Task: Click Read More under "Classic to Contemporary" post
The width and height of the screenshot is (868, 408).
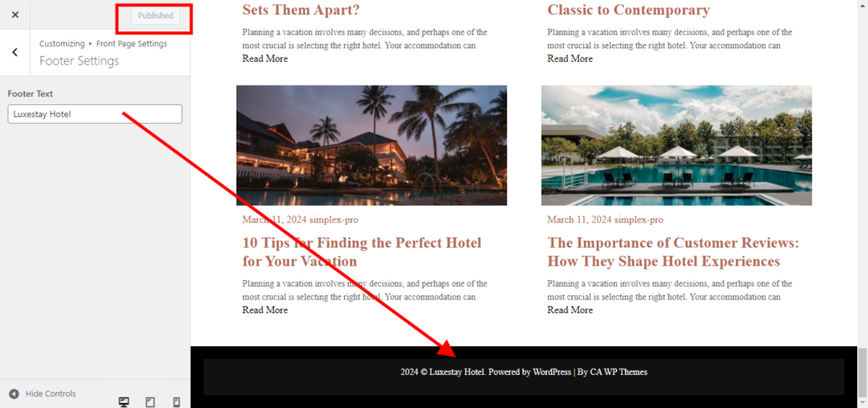Action: [570, 59]
